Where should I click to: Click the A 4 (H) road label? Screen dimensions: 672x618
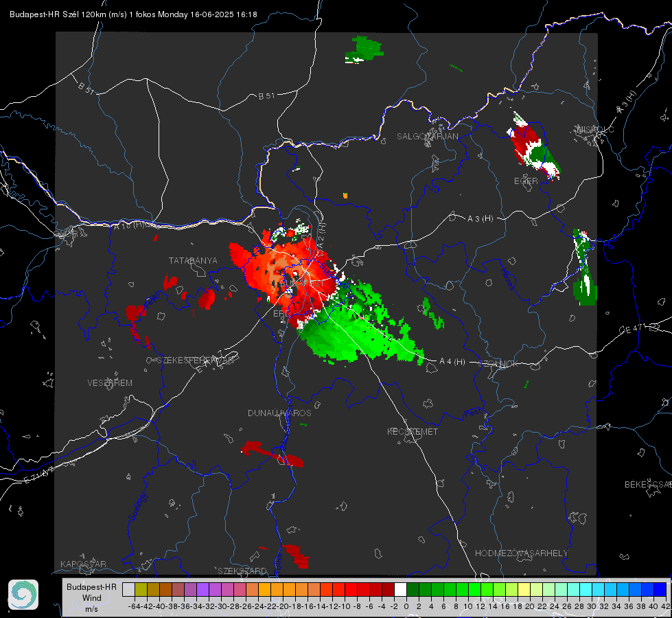click(x=452, y=362)
